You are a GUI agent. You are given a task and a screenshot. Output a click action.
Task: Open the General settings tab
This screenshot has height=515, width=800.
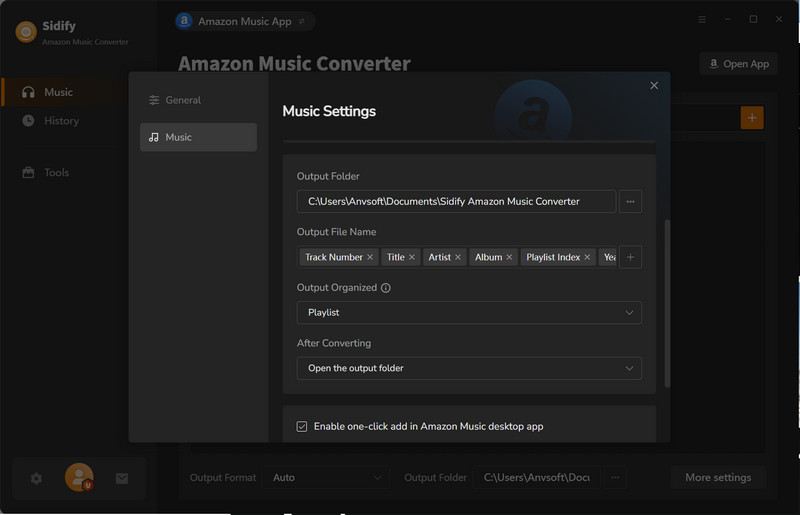tap(198, 100)
